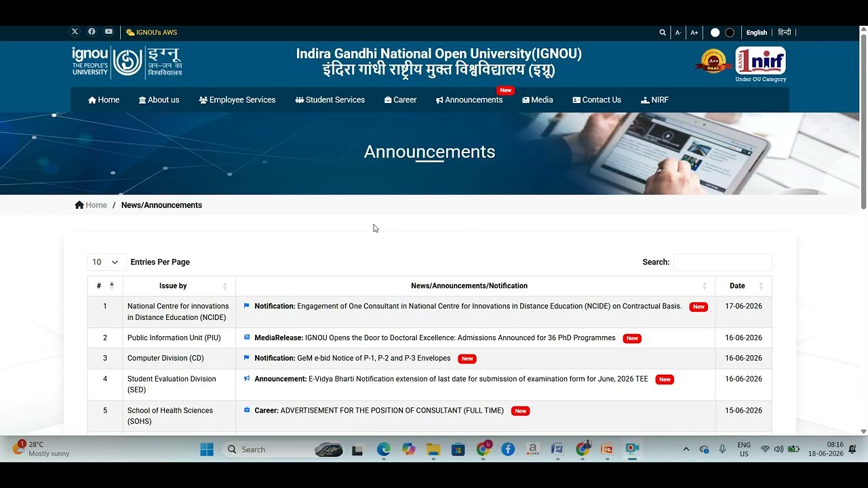Image resolution: width=868 pixels, height=488 pixels.
Task: Open the Career menu
Action: pyautogui.click(x=400, y=100)
